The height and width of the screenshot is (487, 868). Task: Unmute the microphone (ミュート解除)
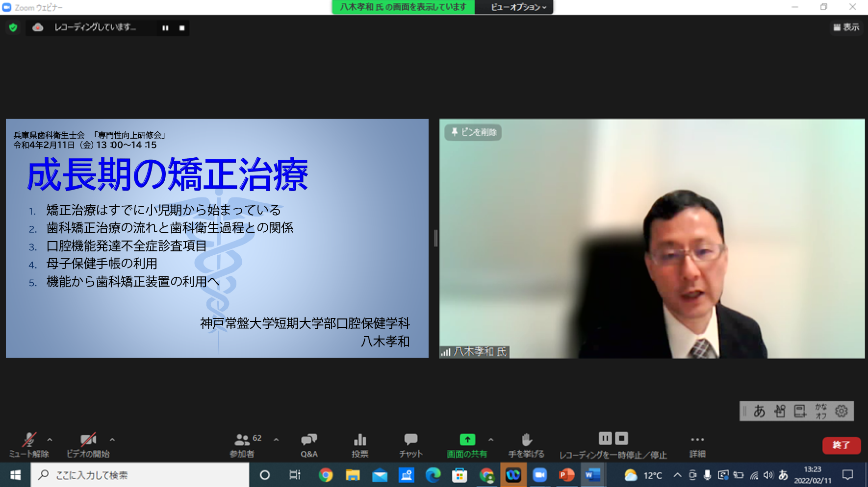click(29, 445)
